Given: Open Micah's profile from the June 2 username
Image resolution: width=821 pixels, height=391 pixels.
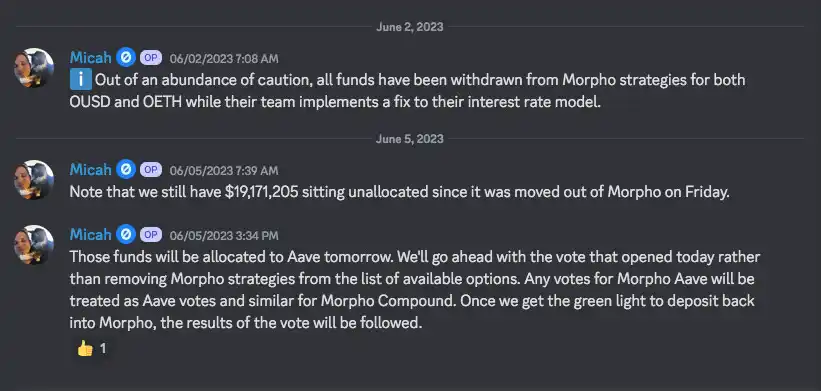Looking at the screenshot, I should 91,58.
